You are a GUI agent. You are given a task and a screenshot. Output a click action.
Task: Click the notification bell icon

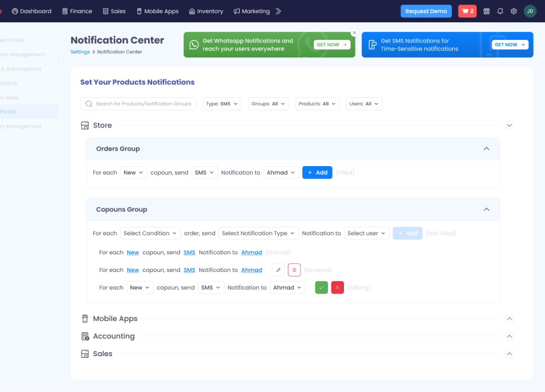pos(500,11)
